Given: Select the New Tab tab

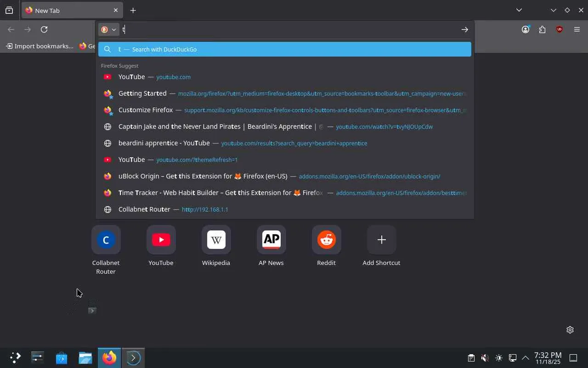Looking at the screenshot, I should coord(71,10).
